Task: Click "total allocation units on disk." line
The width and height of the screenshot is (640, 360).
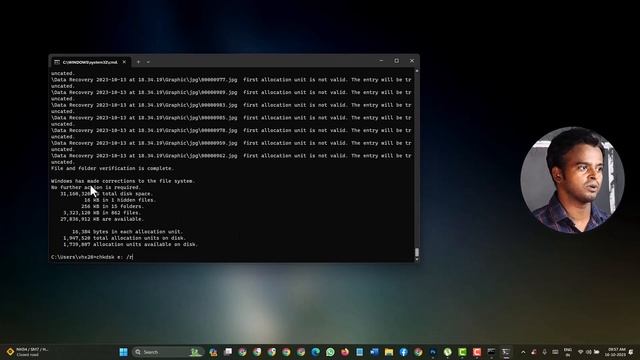Action: (124, 238)
